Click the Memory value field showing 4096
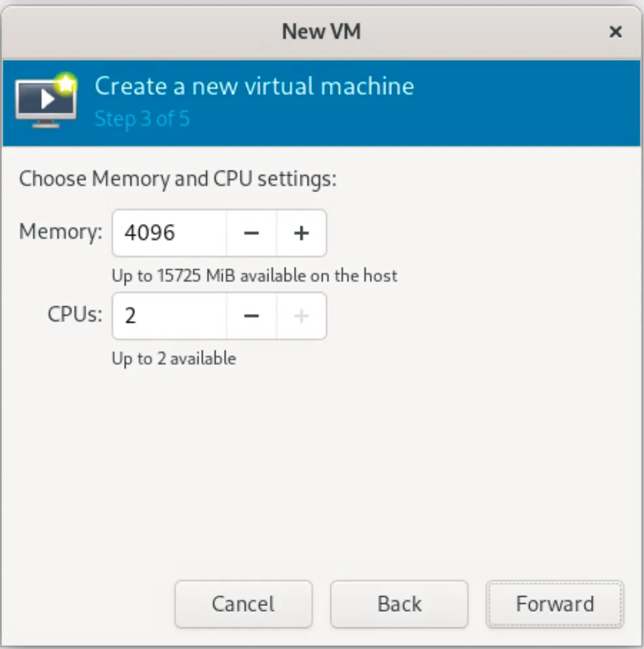 (169, 233)
